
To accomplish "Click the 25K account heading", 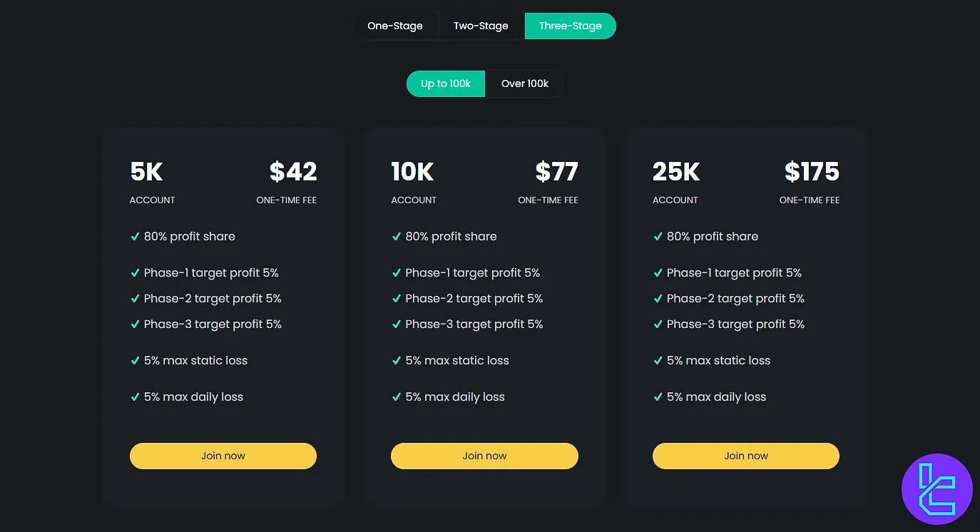I will click(x=675, y=172).
